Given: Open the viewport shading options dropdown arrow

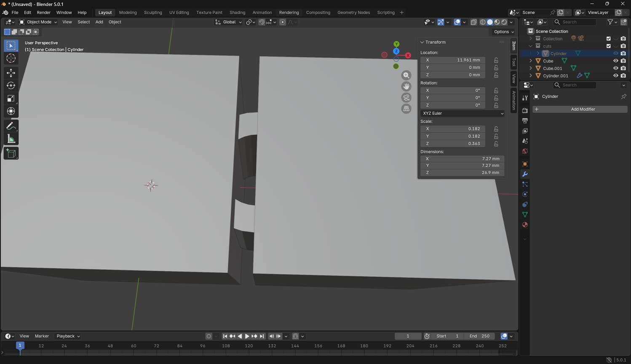Looking at the screenshot, I should tap(511, 22).
